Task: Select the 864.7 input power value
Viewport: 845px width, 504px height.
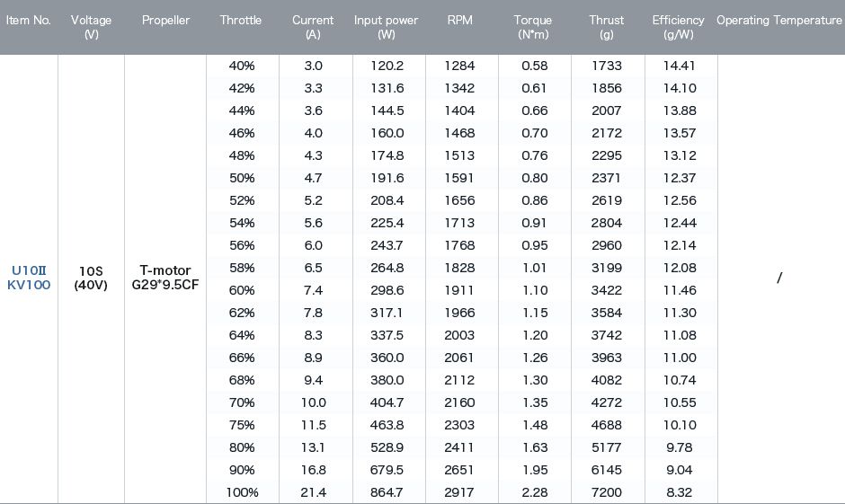Action: coord(387,492)
